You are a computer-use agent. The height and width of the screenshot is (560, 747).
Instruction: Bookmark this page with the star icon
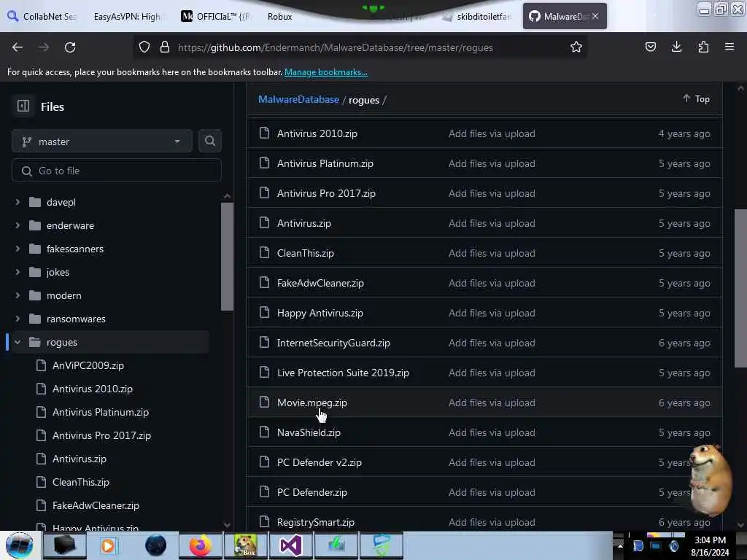[x=576, y=47]
